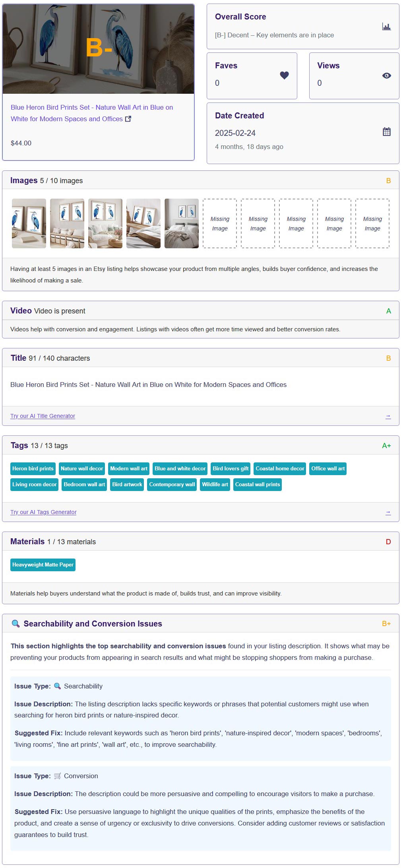Click the '[B-] Decent – Key elements' text
Image resolution: width=405 pixels, height=868 pixels.
pos(274,35)
